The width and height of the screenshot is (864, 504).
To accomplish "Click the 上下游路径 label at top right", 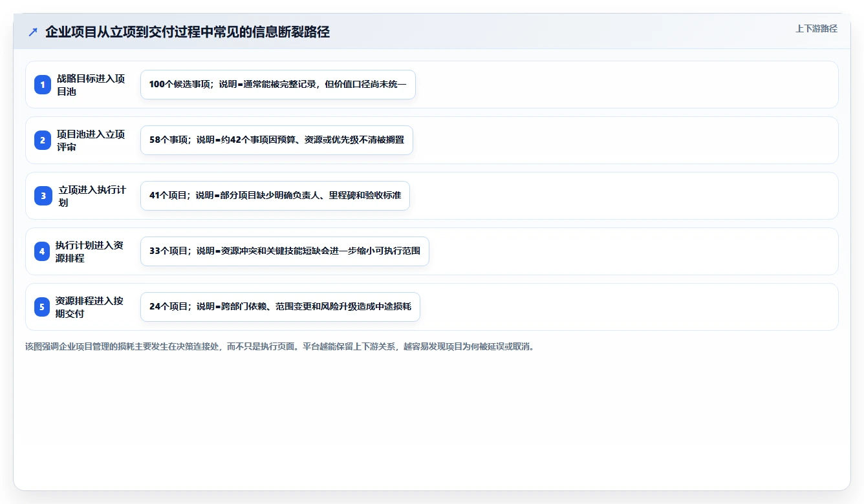I will pos(816,28).
